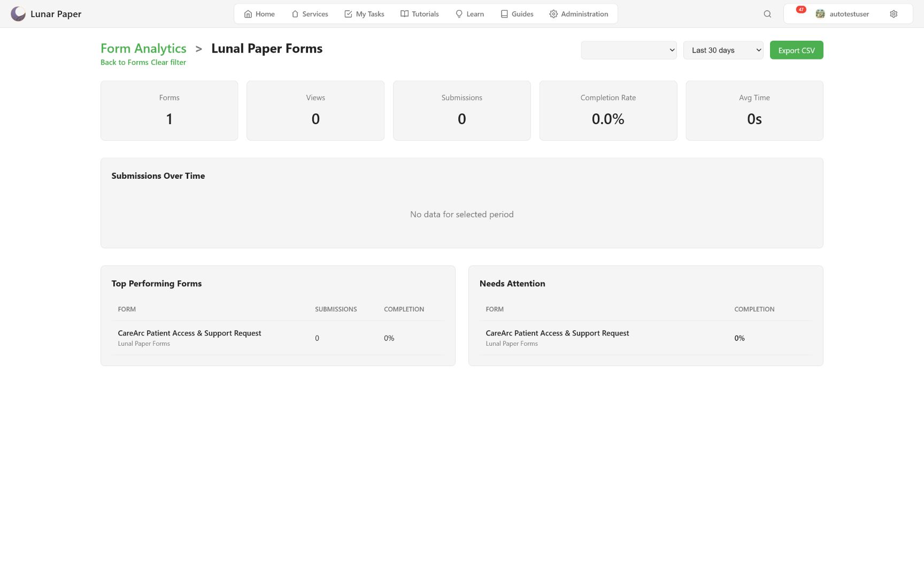Click the Back to Forms link

coord(125,63)
